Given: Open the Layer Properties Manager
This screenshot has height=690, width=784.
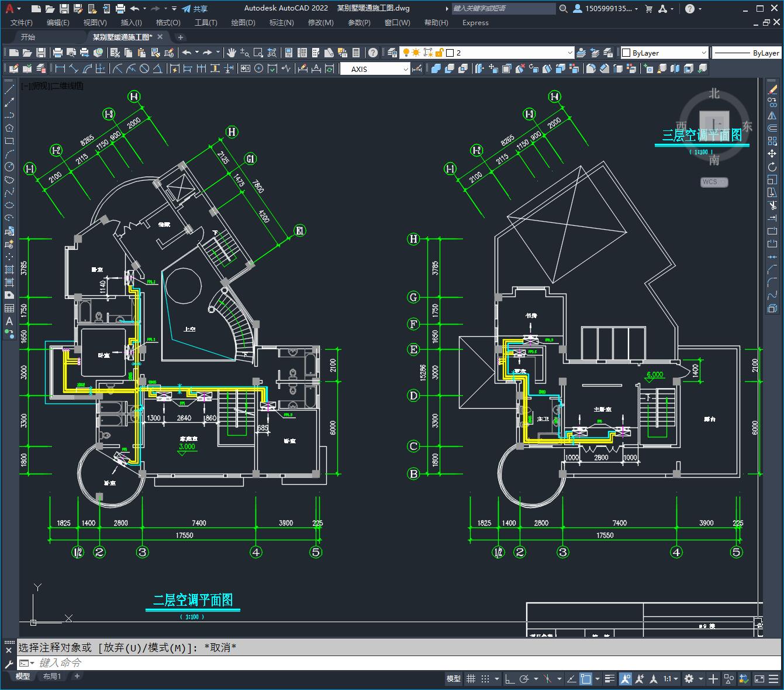Looking at the screenshot, I should click(392, 53).
